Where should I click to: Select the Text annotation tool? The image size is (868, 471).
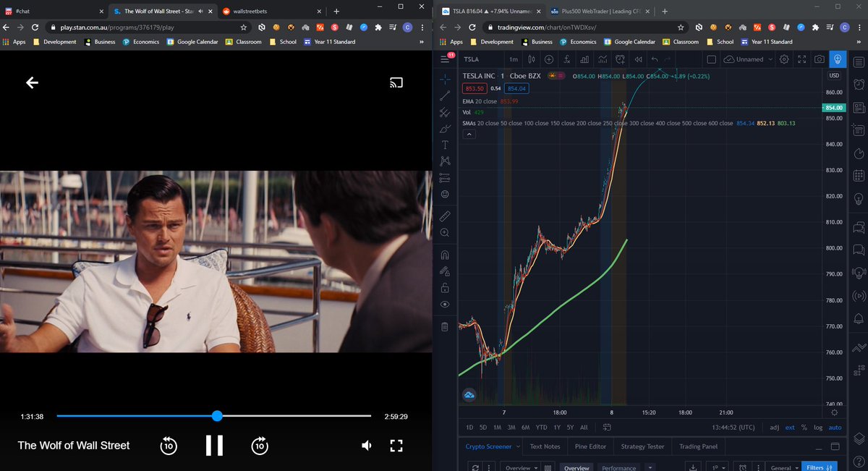pos(444,145)
